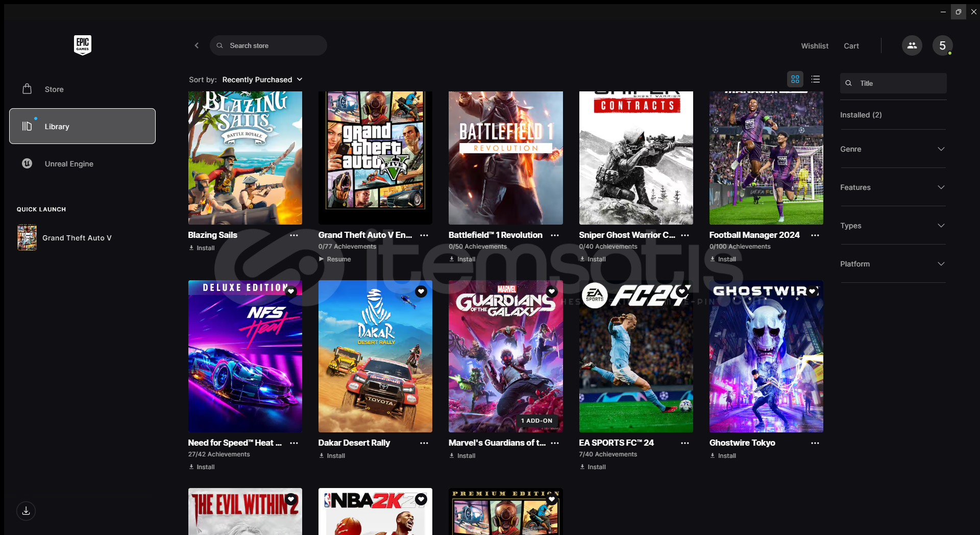Open the Friends list icon
The width and height of the screenshot is (980, 535).
(912, 45)
